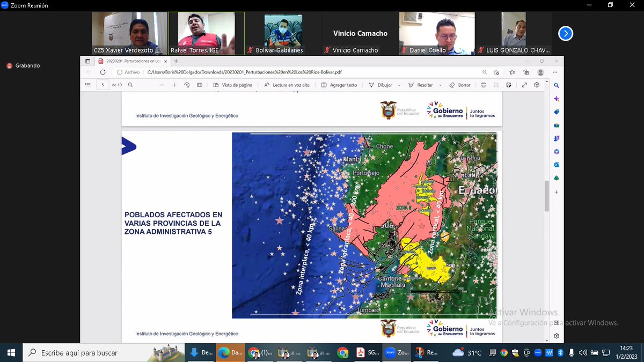Image resolution: width=644 pixels, height=362 pixels.
Task: Add a new Edge sidebar item
Action: tap(557, 192)
